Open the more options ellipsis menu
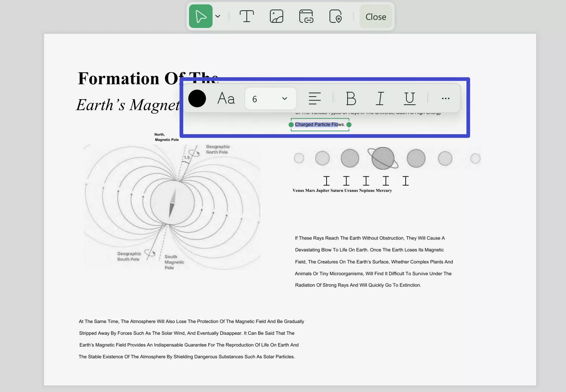The image size is (566, 392). [x=446, y=98]
